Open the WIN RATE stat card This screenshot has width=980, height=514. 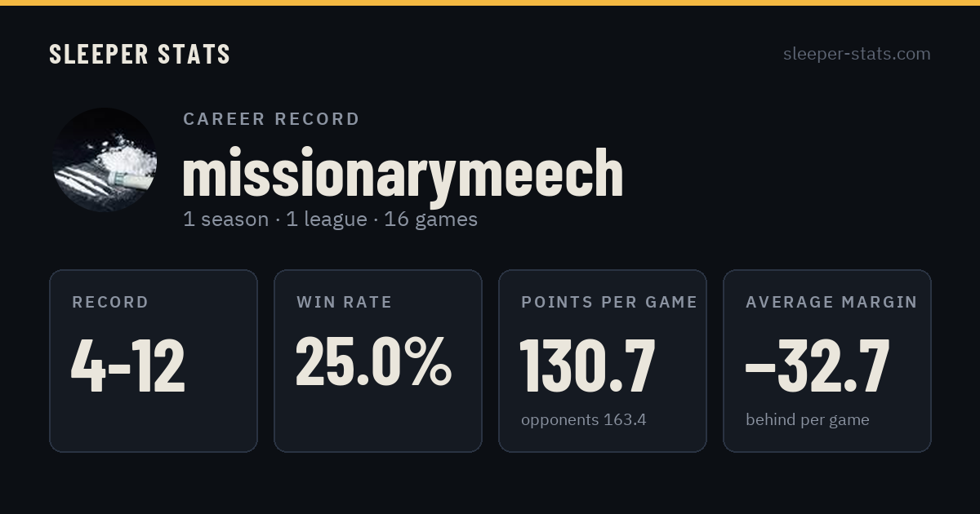pyautogui.click(x=378, y=361)
